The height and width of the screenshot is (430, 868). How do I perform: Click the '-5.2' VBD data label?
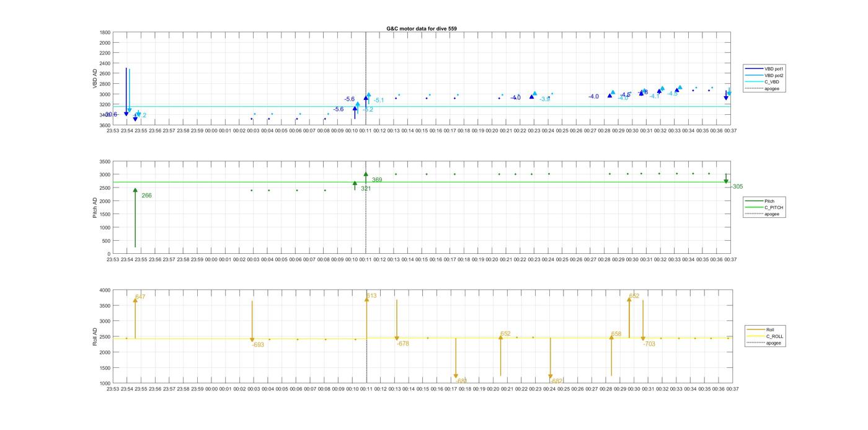[367, 110]
